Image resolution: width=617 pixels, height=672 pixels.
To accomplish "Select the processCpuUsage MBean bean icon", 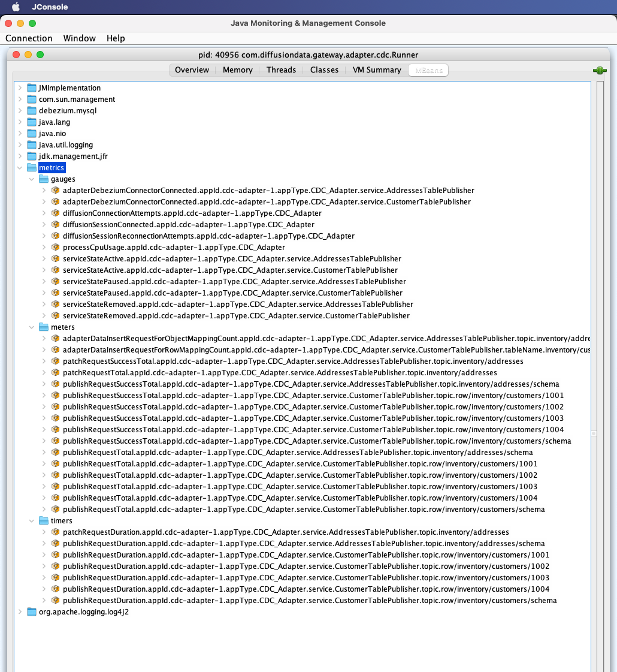I will 55,247.
